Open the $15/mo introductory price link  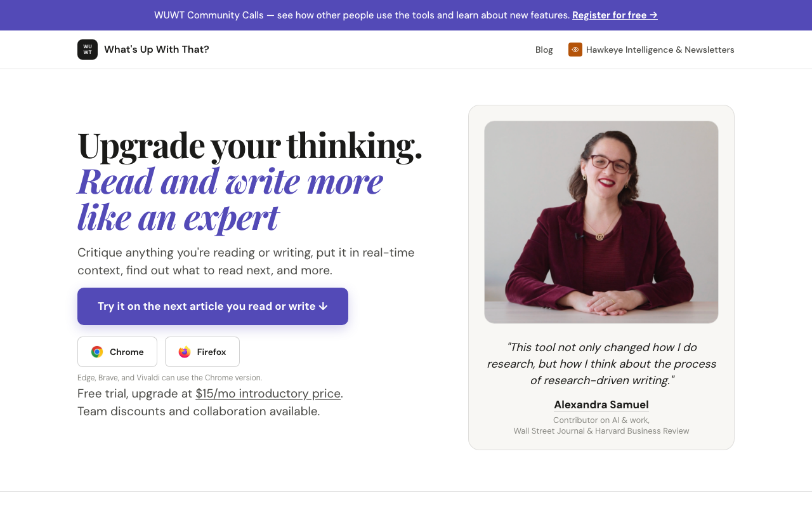268,394
